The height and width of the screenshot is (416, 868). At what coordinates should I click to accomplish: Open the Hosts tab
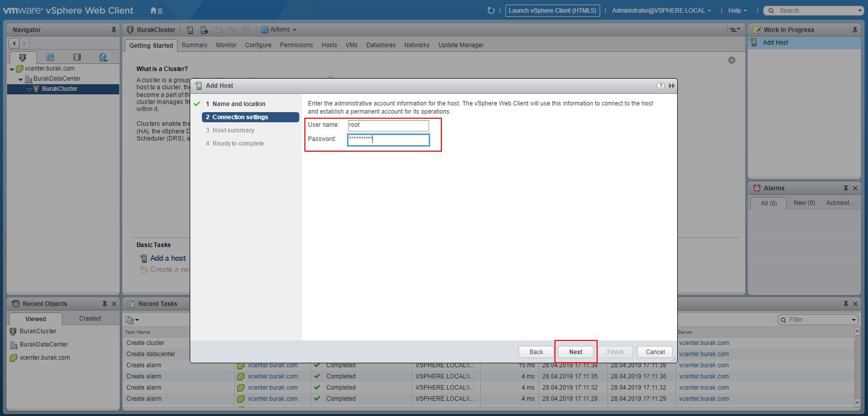click(x=329, y=45)
